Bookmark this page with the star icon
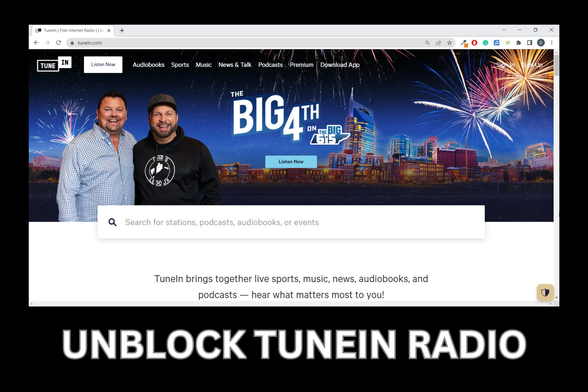This screenshot has height=392, width=588. click(x=449, y=43)
